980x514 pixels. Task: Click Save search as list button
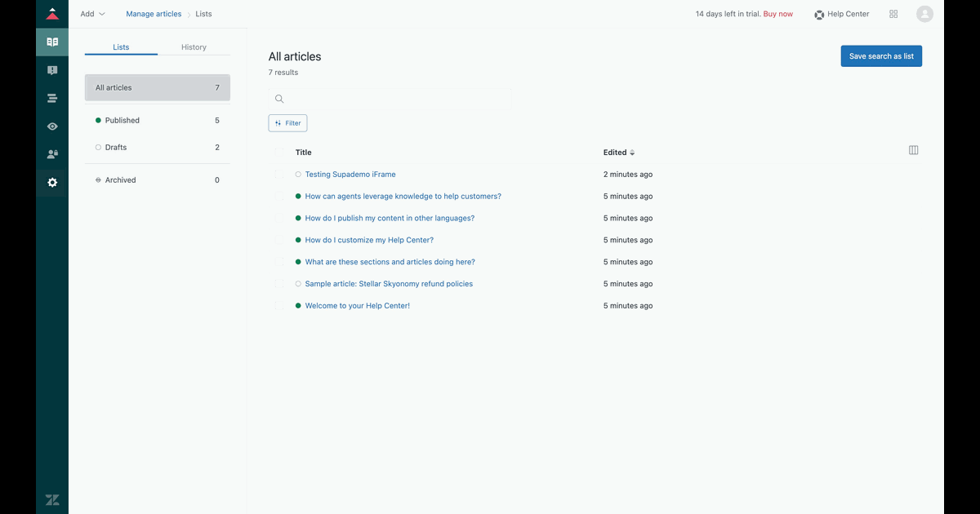(x=881, y=56)
